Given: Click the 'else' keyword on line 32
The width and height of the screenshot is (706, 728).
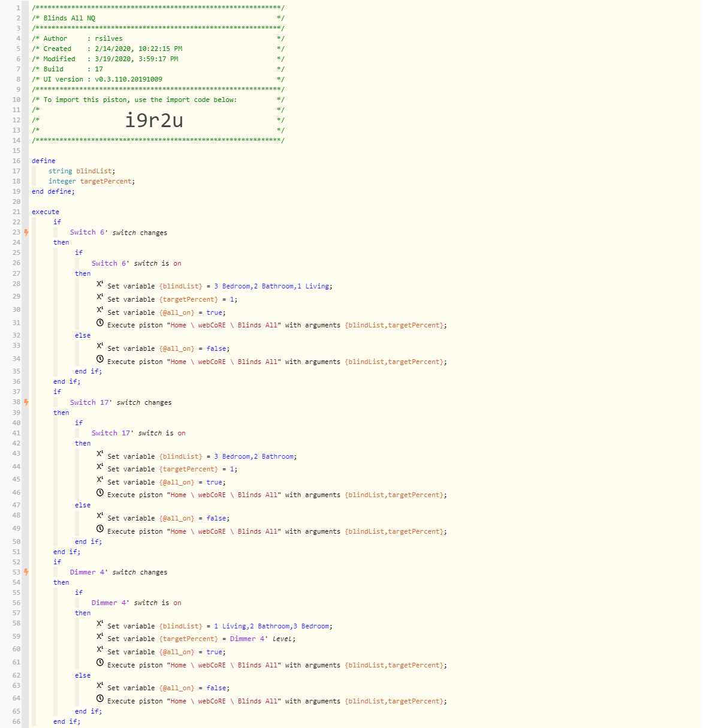Looking at the screenshot, I should coord(83,335).
